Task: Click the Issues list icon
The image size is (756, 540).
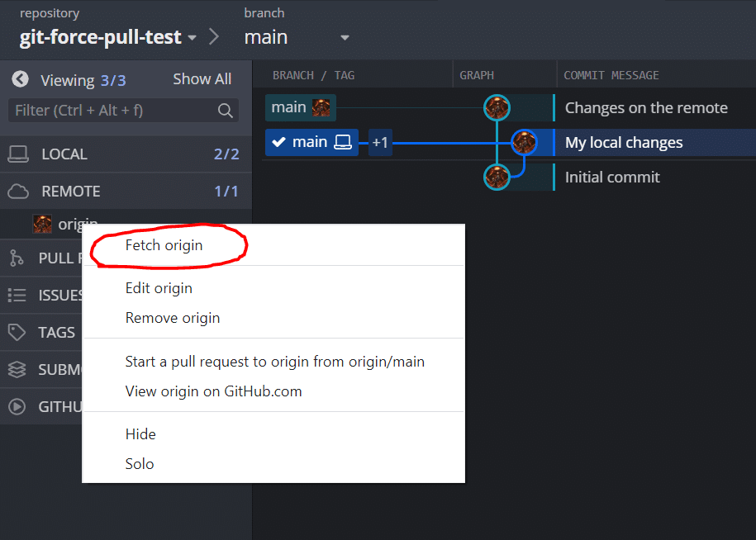Action: click(x=17, y=295)
